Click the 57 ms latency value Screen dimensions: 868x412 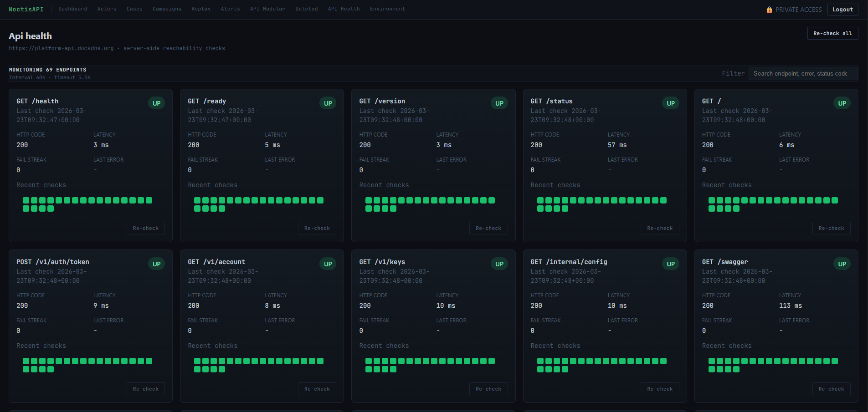[x=617, y=145]
